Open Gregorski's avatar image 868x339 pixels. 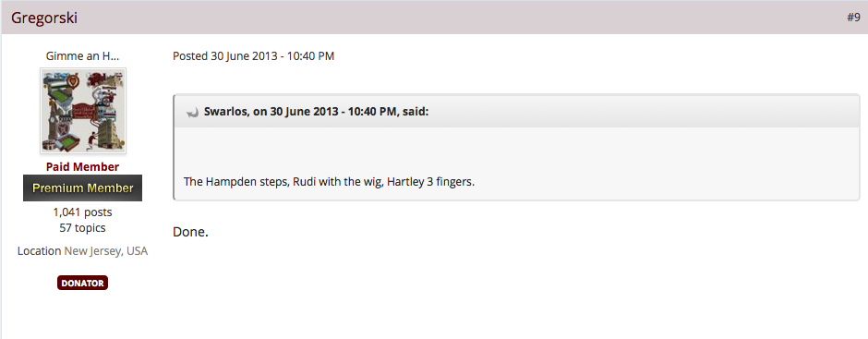point(83,111)
